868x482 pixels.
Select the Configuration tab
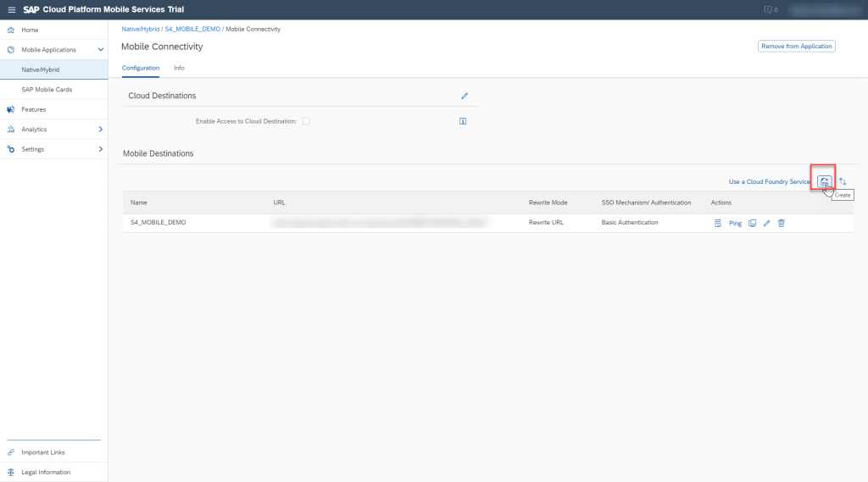pyautogui.click(x=141, y=68)
